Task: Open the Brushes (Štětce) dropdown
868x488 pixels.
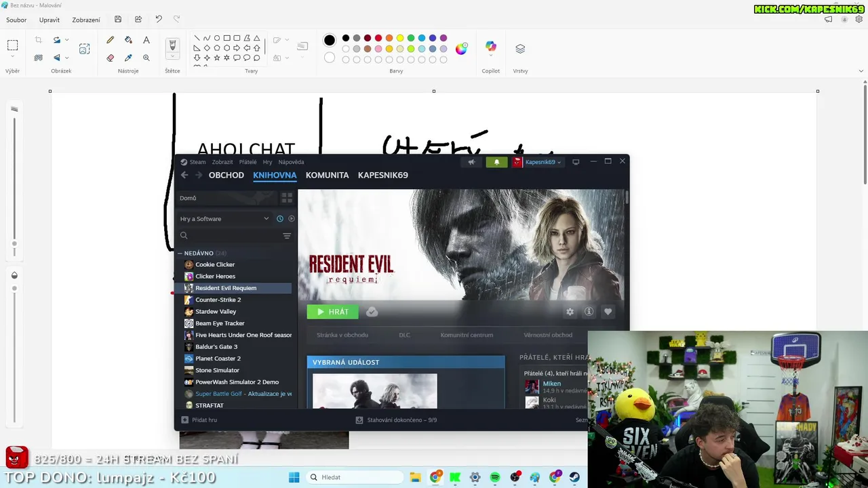Action: pos(172,57)
